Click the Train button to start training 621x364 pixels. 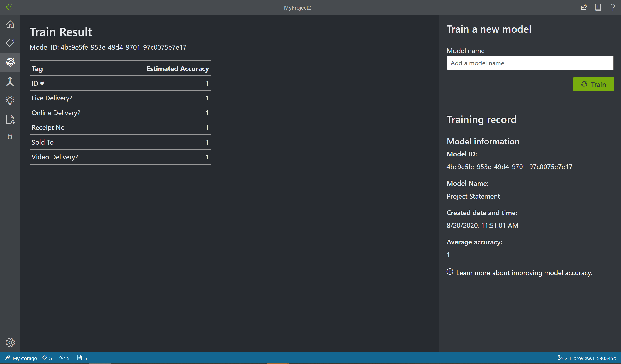pos(594,84)
